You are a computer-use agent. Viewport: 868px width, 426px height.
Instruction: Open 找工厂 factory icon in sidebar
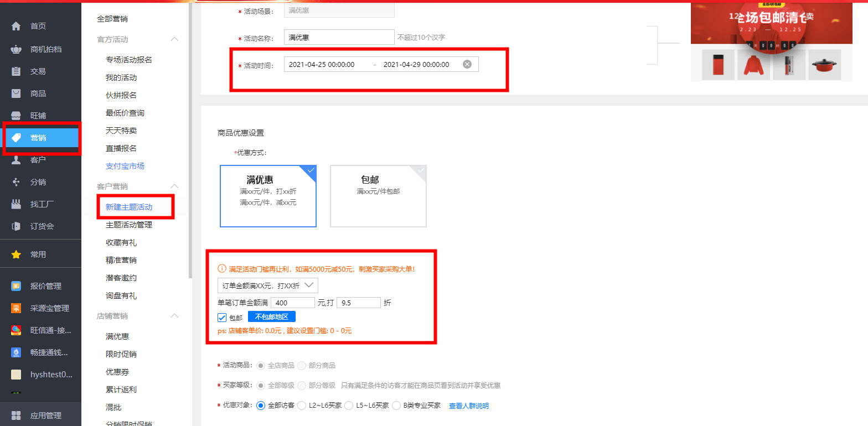click(16, 204)
